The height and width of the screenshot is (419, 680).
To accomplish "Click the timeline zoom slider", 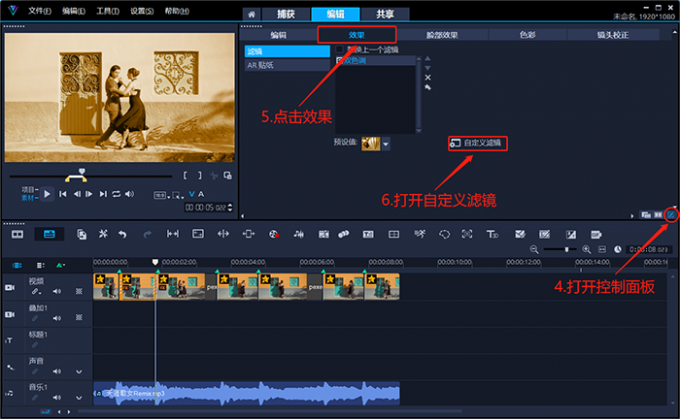I will point(568,249).
